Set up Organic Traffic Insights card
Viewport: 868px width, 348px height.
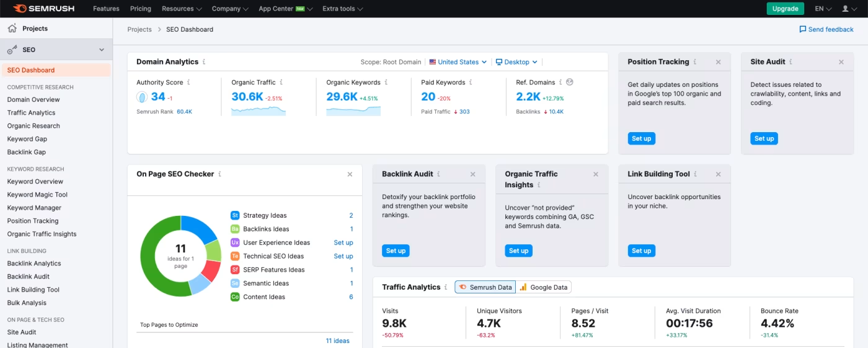click(518, 251)
